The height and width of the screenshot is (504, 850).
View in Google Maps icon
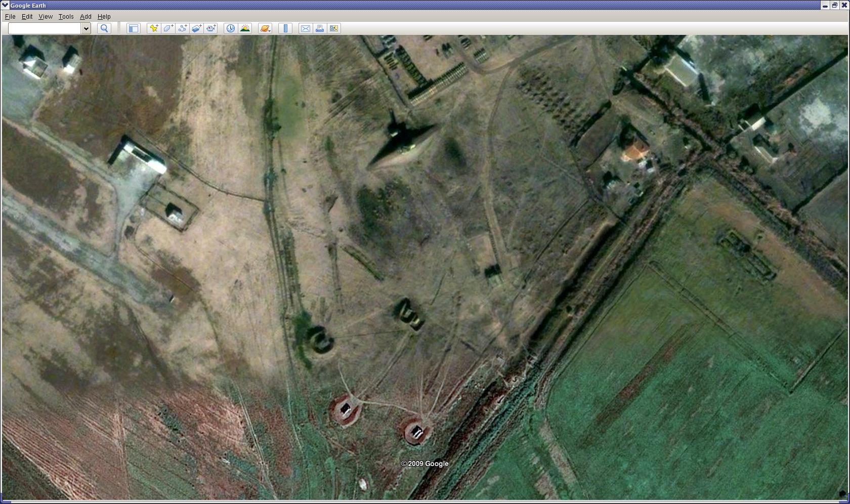(334, 28)
